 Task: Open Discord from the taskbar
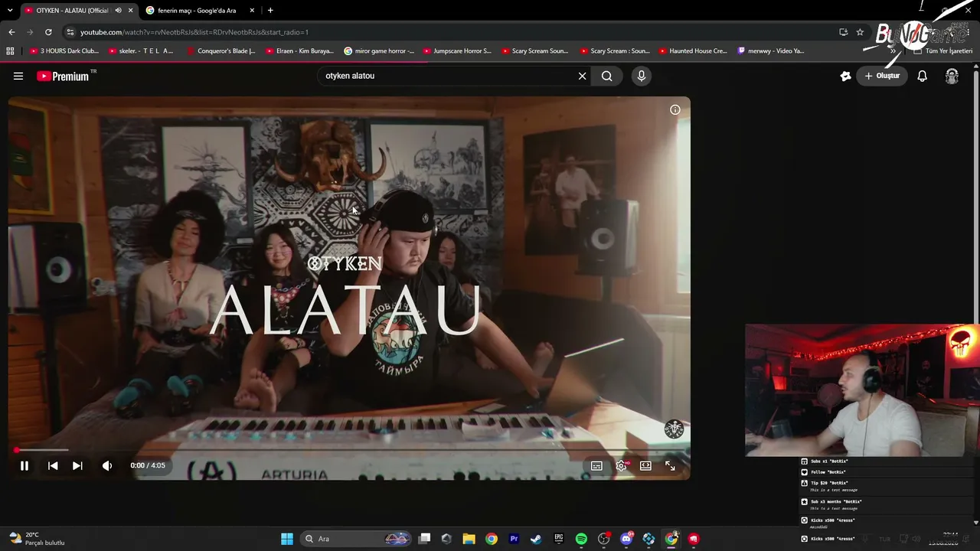(626, 539)
